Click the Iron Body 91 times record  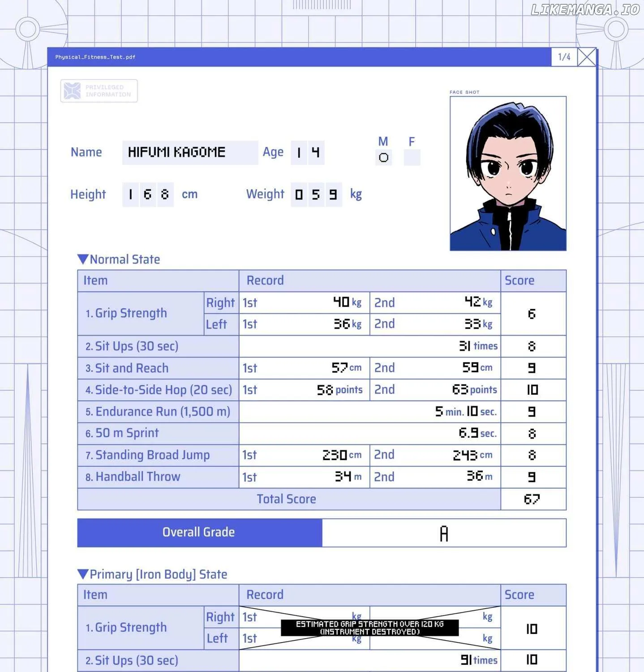click(479, 660)
